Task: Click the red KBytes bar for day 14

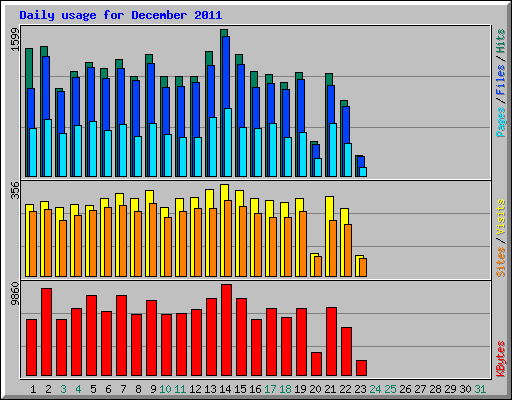Action: [x=226, y=330]
